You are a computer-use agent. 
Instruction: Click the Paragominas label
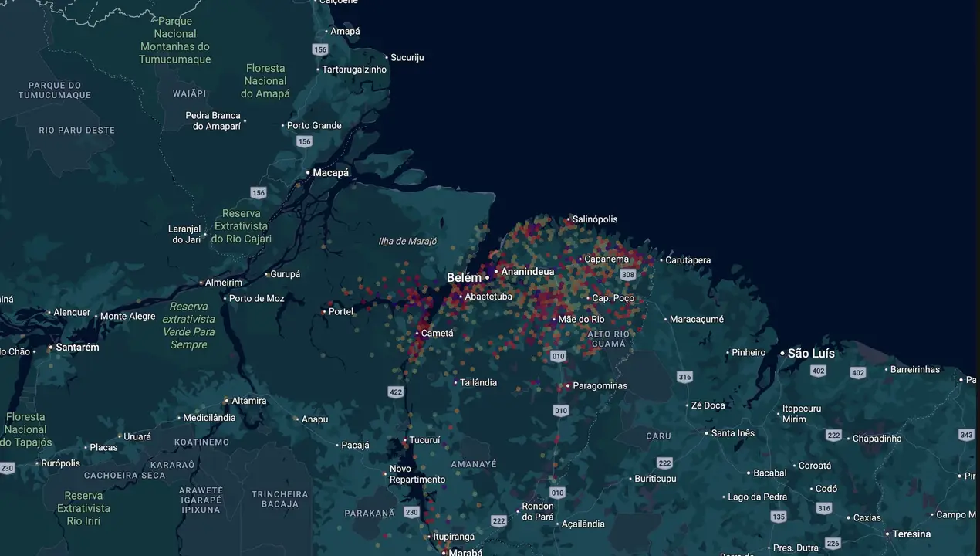pyautogui.click(x=600, y=386)
